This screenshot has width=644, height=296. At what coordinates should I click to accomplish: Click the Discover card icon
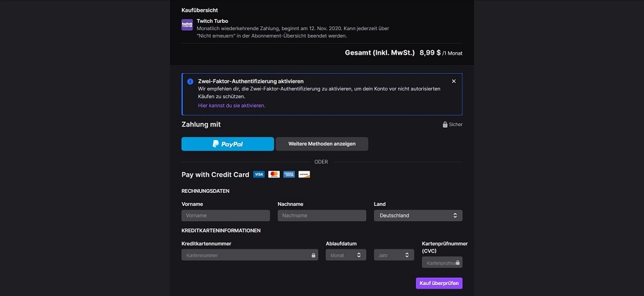(304, 174)
